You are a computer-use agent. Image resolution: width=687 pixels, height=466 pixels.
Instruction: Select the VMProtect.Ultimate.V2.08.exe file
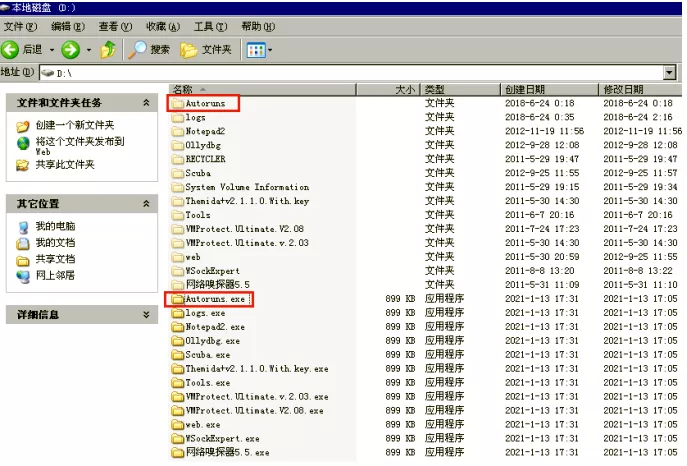pyautogui.click(x=254, y=411)
